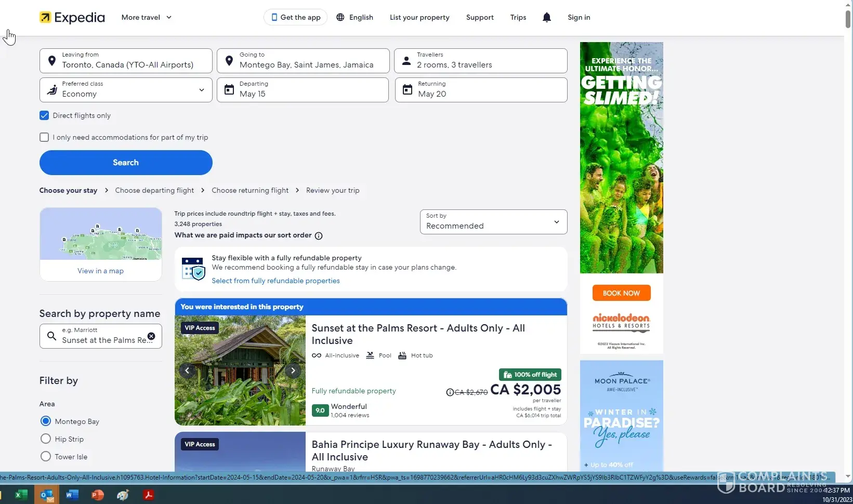Select the Tower Isle area filter
Image resolution: width=853 pixels, height=504 pixels.
pyautogui.click(x=46, y=457)
